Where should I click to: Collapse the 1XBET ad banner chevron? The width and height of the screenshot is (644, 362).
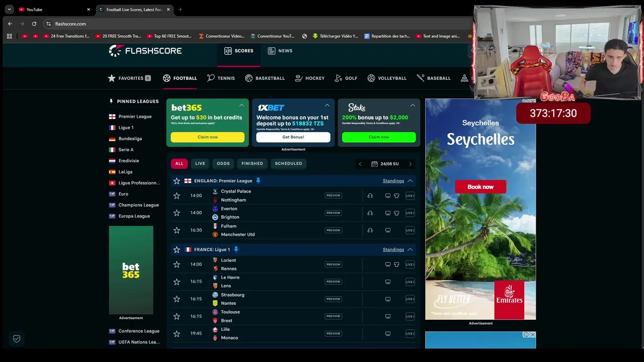click(x=327, y=106)
